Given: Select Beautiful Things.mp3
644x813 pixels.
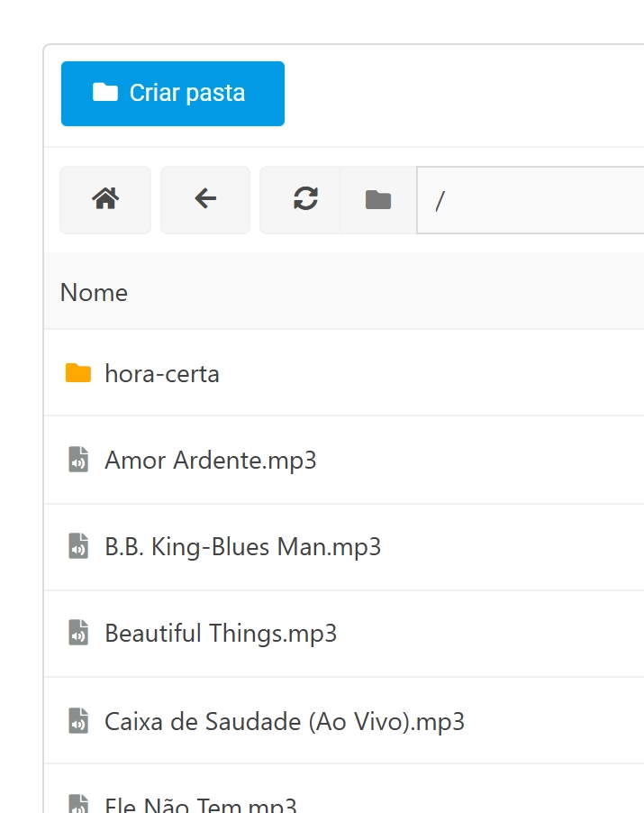Looking at the screenshot, I should coord(221,632).
